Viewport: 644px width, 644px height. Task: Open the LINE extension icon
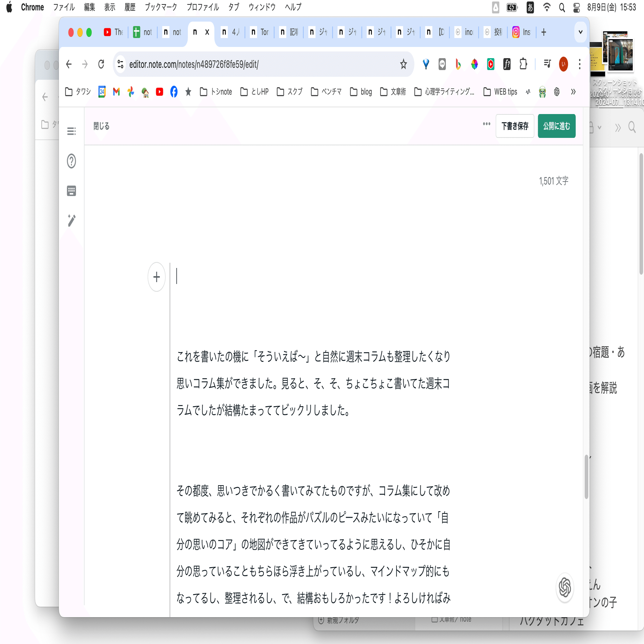point(442,64)
